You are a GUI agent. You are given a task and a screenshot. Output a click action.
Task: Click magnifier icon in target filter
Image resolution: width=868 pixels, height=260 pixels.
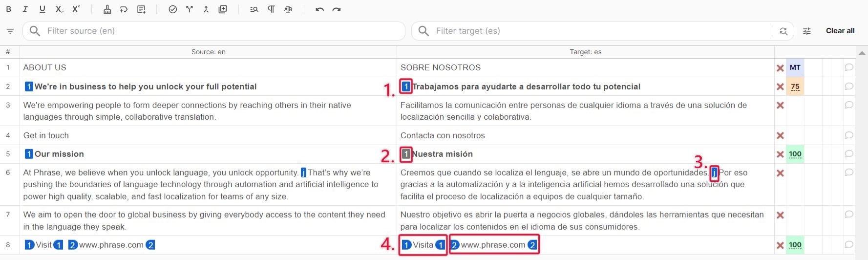pyautogui.click(x=423, y=31)
